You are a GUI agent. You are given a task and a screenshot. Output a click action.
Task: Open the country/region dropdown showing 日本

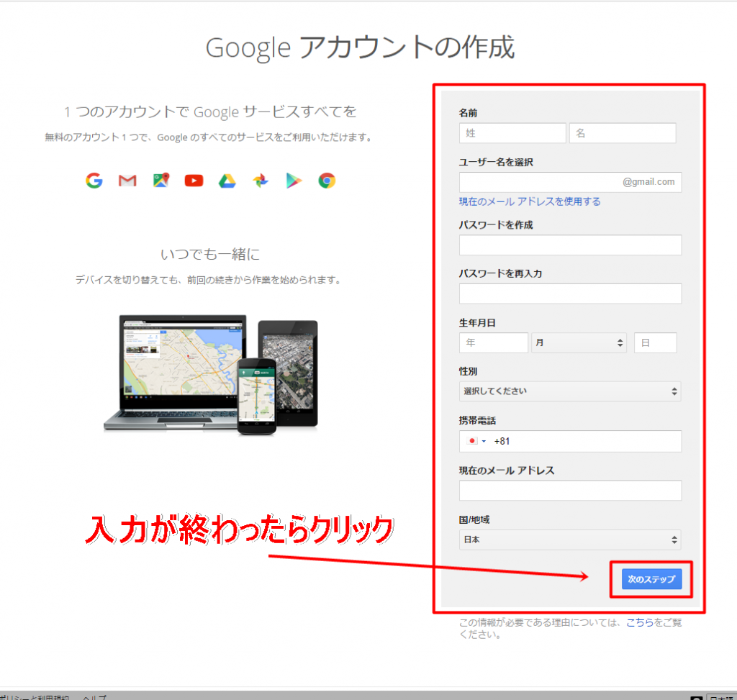570,540
